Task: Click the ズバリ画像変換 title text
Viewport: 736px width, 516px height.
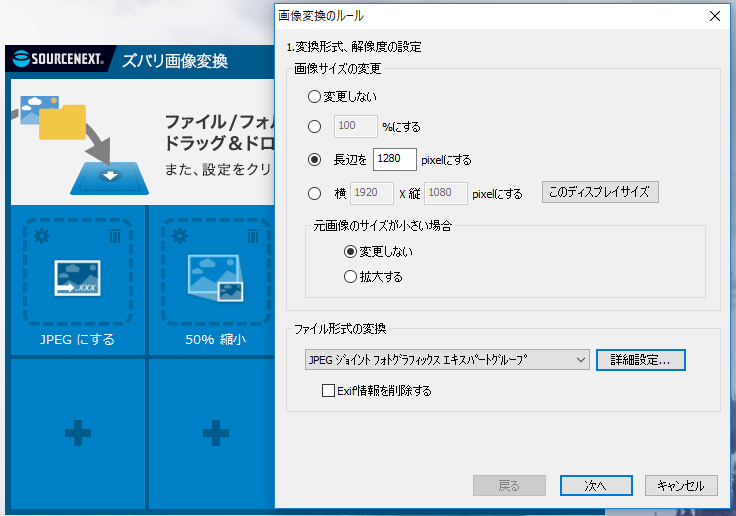Action: pos(175,61)
